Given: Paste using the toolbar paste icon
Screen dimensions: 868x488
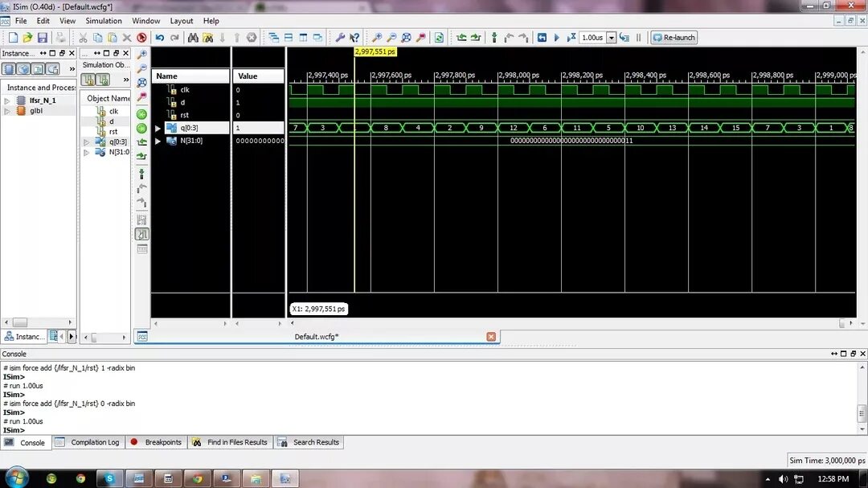Looking at the screenshot, I should (x=113, y=38).
